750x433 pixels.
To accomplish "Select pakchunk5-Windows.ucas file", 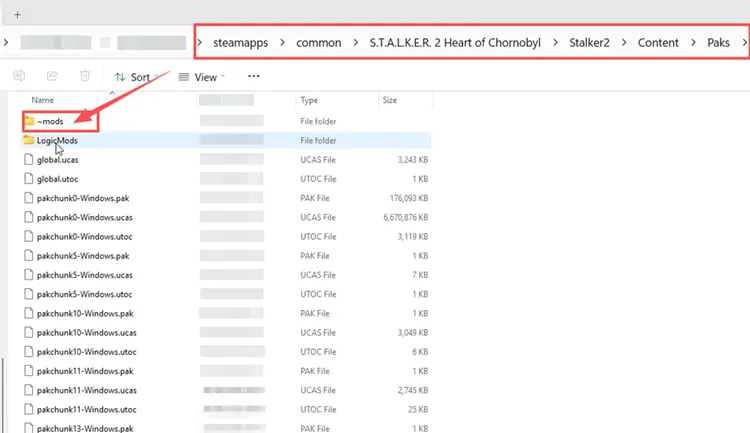I will click(85, 275).
